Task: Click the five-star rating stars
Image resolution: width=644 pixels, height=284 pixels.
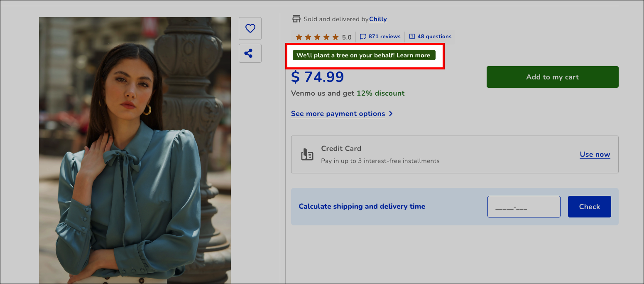Action: pos(317,37)
